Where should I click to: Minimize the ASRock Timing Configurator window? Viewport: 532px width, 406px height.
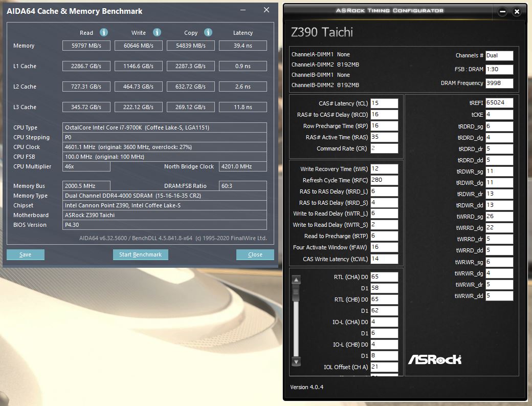502,12
